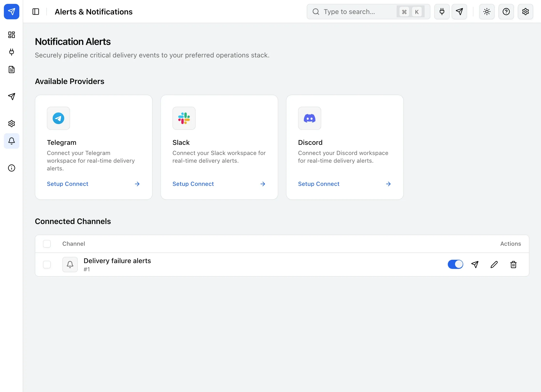Screen dimensions: 541x392
Task: Open the plug integrations icon in sidebar
Action: click(x=12, y=52)
